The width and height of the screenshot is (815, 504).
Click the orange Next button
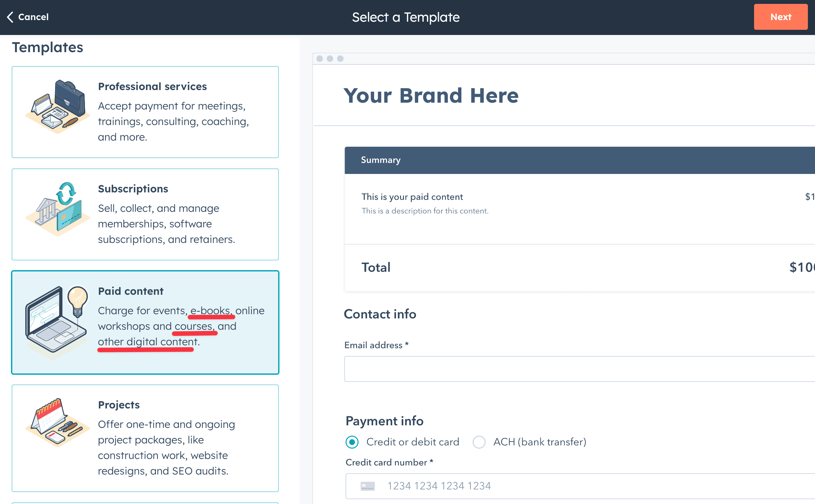tap(780, 17)
